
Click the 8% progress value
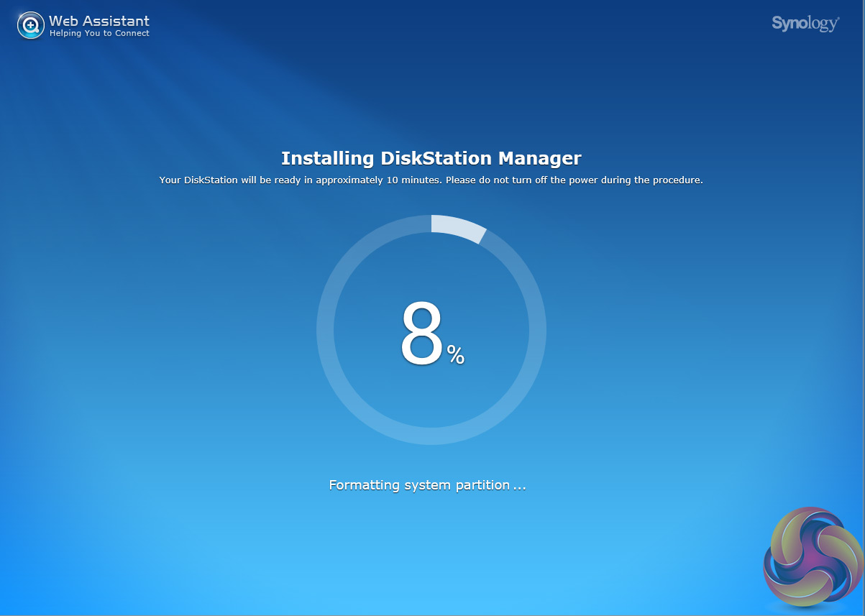click(x=432, y=333)
